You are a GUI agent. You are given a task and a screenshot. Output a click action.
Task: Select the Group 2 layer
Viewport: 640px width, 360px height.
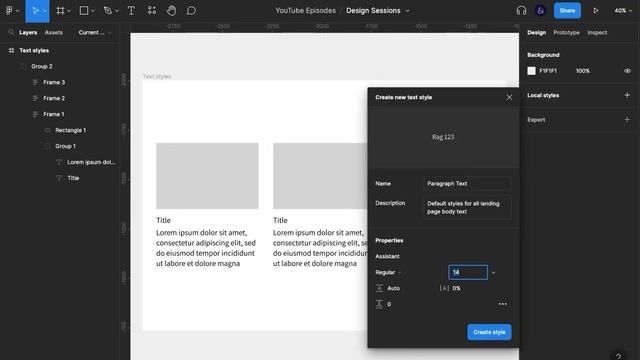point(42,67)
